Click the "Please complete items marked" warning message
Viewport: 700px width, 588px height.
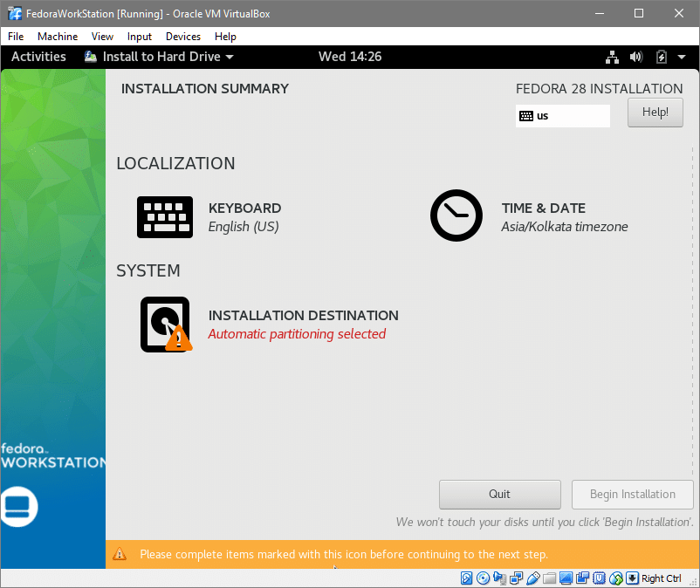(344, 554)
